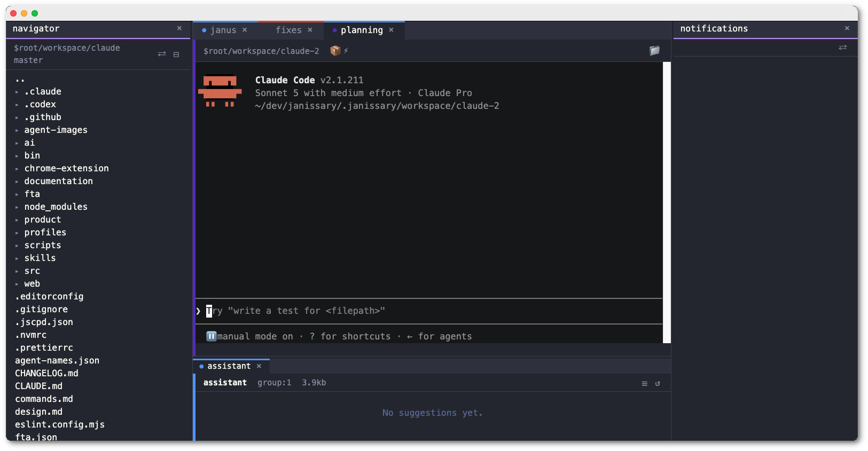Click the terminal vertical scrollbar
868x451 pixels.
tap(667, 202)
